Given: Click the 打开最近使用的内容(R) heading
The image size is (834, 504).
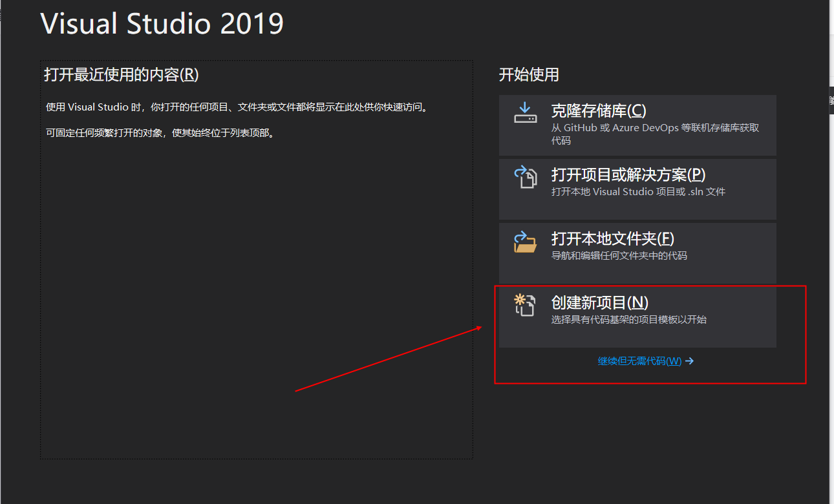Looking at the screenshot, I should [121, 75].
